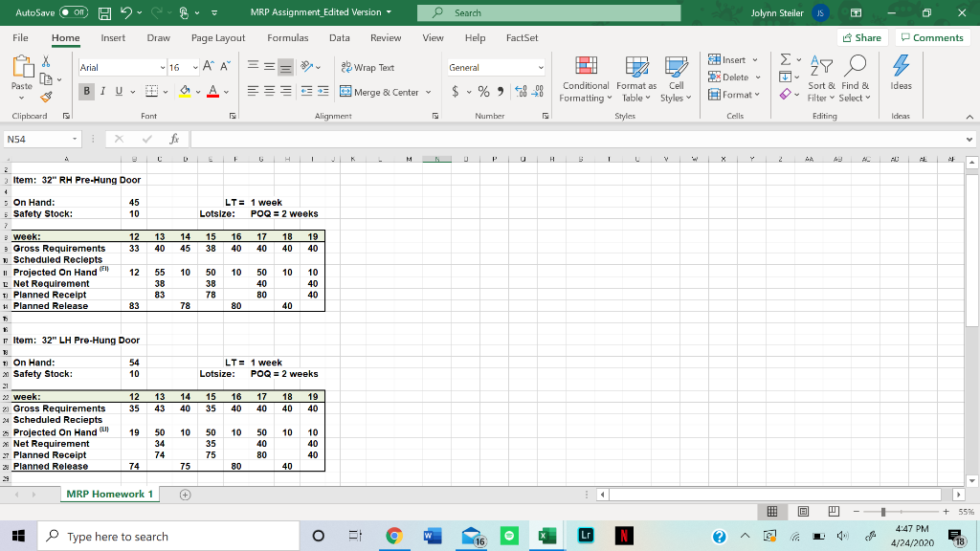
Task: Click the Cut scissors icon
Action: (46, 61)
